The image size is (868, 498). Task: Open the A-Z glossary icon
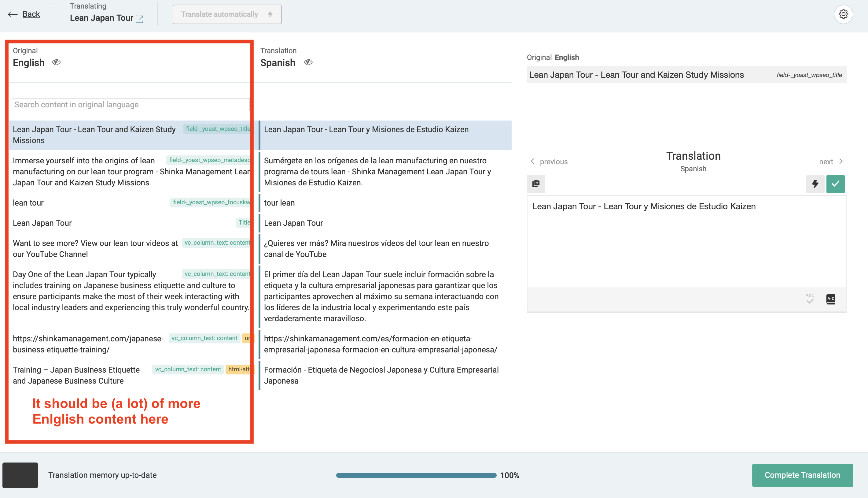point(830,299)
